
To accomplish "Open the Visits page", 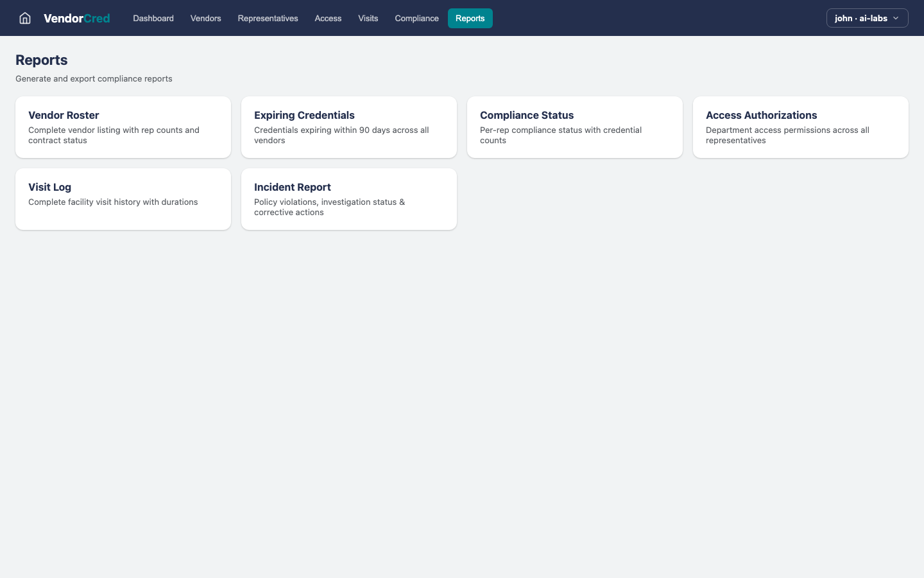I will (368, 18).
